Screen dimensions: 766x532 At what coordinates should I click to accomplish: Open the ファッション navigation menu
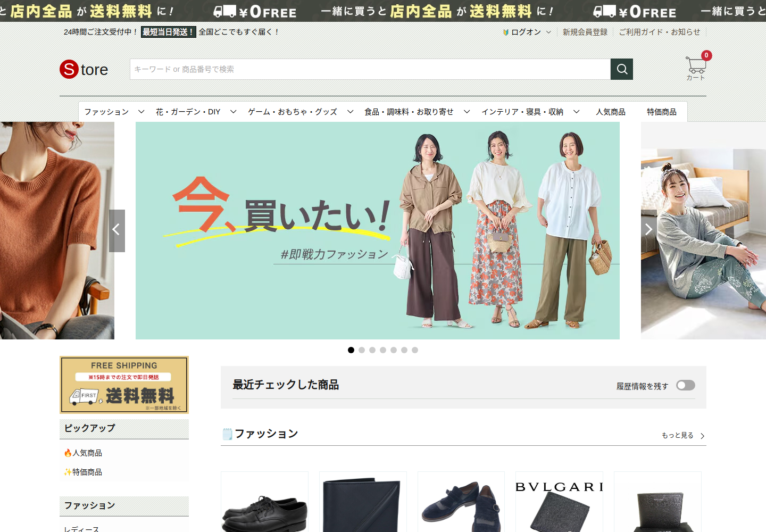click(106, 112)
